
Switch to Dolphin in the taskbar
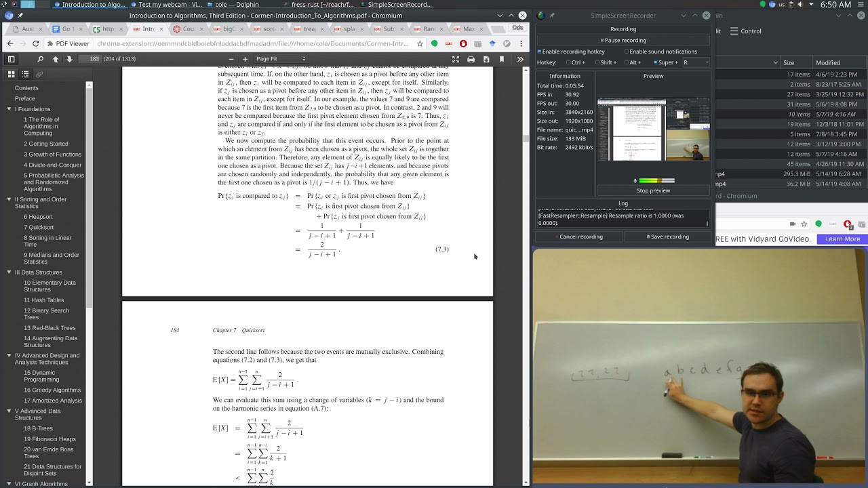coord(232,5)
